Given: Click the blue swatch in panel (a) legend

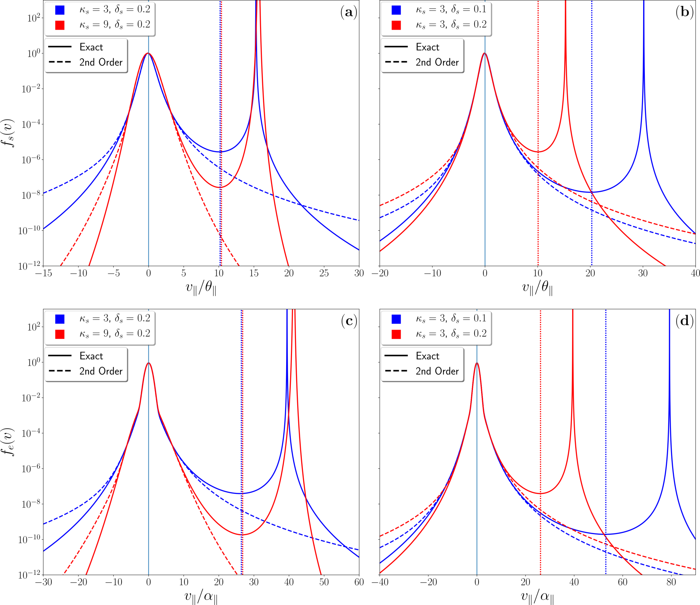Looking at the screenshot, I should tap(60, 10).
